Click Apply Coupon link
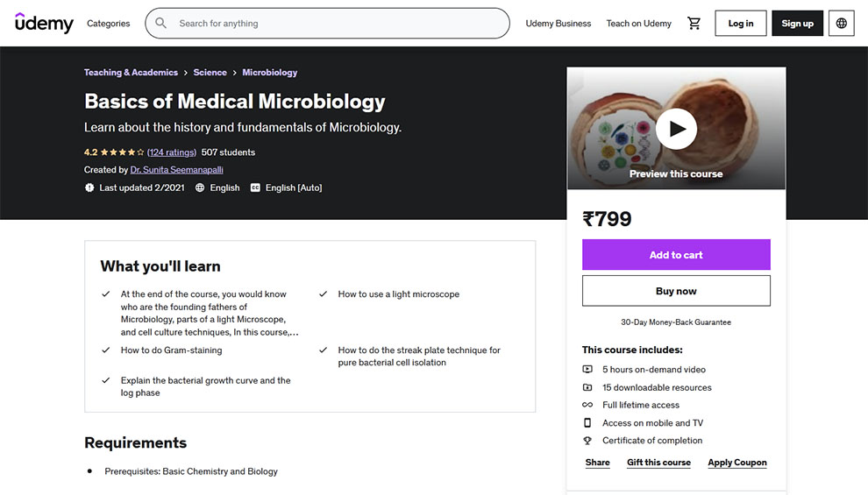Viewport: 868px width, 495px height. [x=737, y=463]
